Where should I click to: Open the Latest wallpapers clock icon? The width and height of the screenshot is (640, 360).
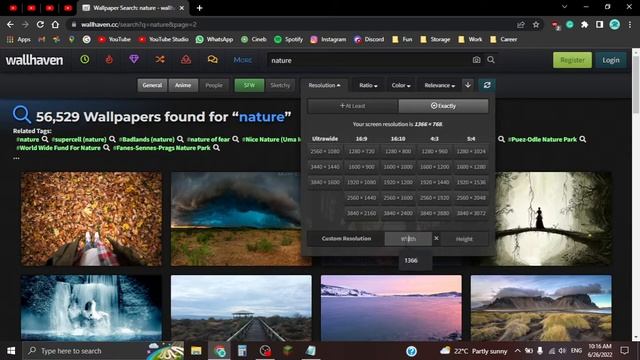(x=85, y=60)
